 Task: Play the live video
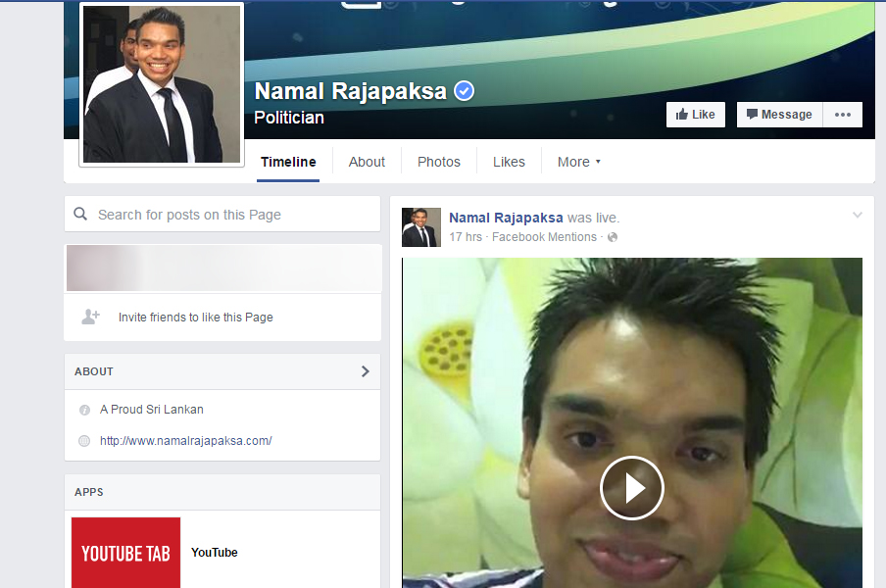coord(631,487)
